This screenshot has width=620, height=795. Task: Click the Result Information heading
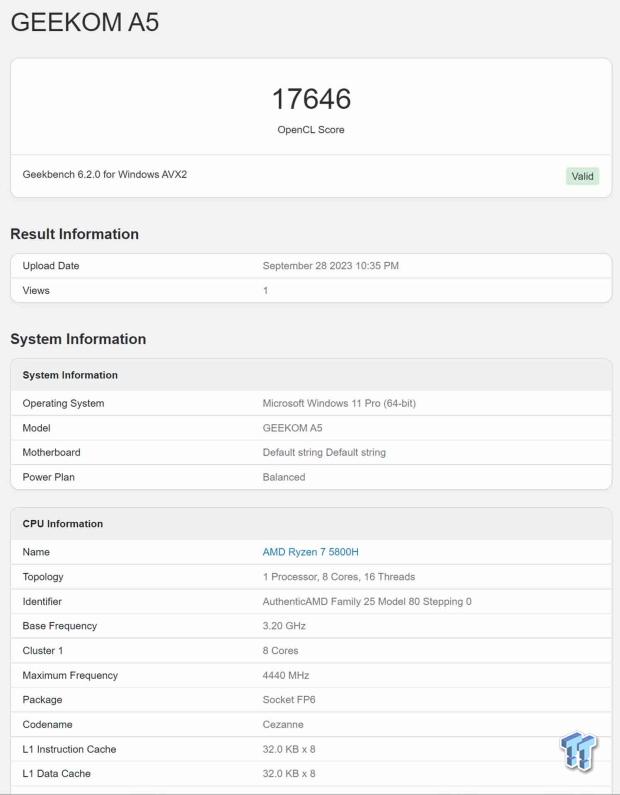(75, 234)
